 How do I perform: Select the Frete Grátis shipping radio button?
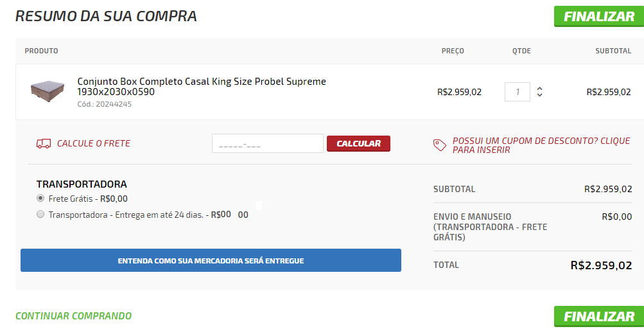coord(40,199)
